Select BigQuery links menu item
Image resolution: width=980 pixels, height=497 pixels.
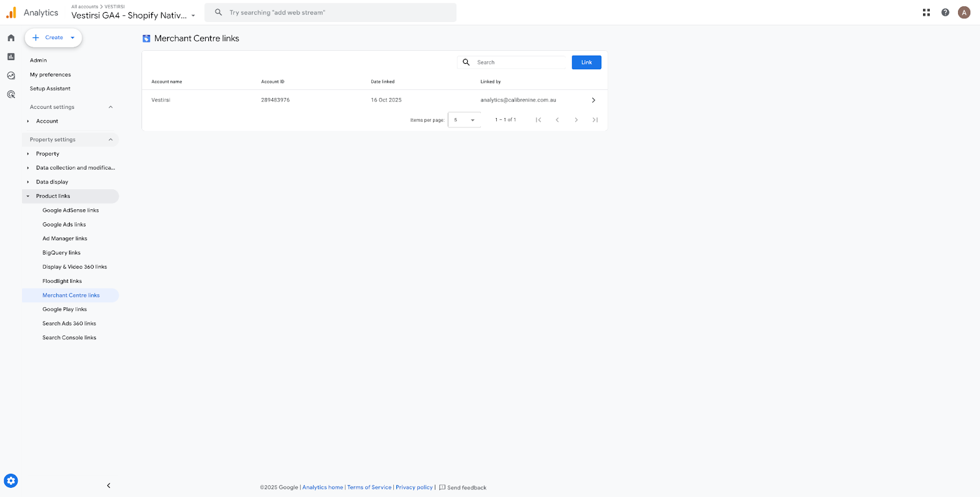[61, 253]
